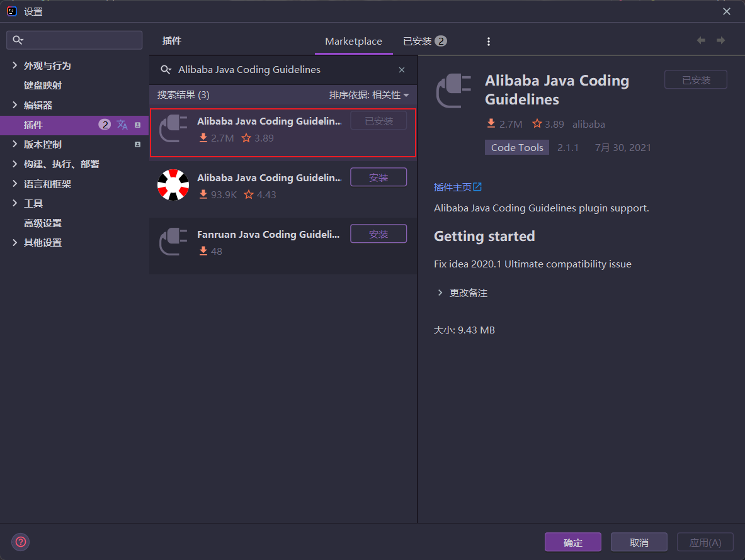Click the 应用(A) button

coord(705,542)
